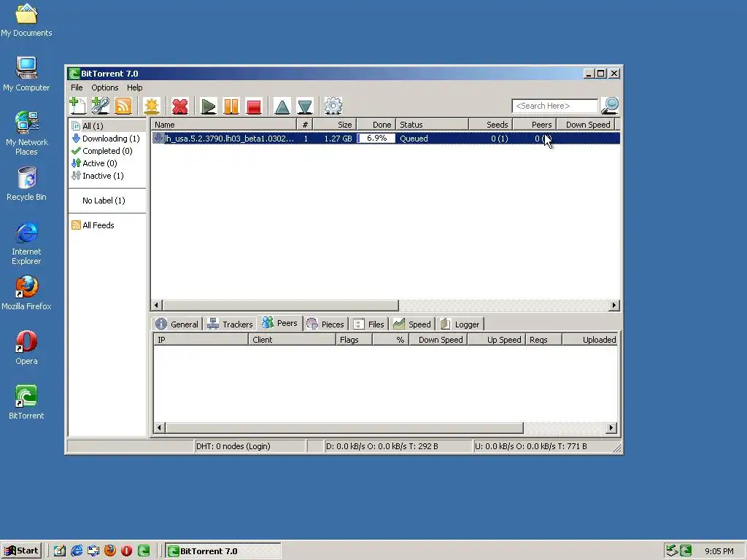Move torrent down in queue arrow
This screenshot has width=747, height=560.
point(305,106)
